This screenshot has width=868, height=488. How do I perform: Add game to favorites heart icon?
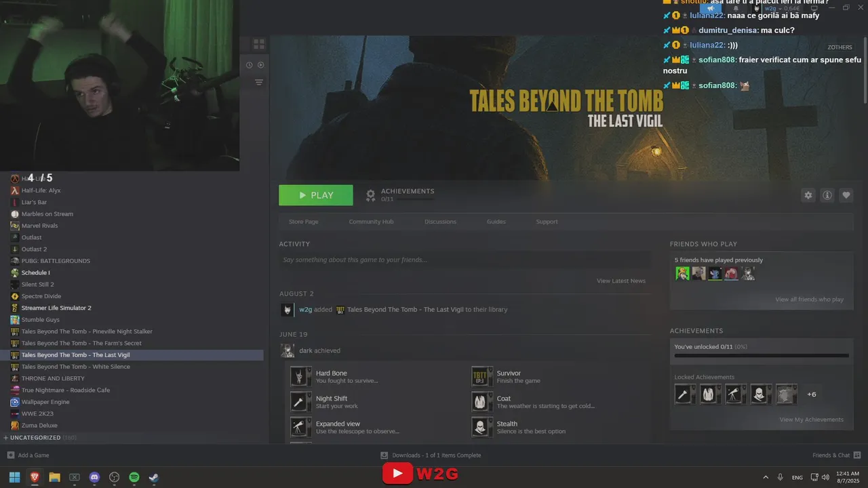click(x=846, y=195)
